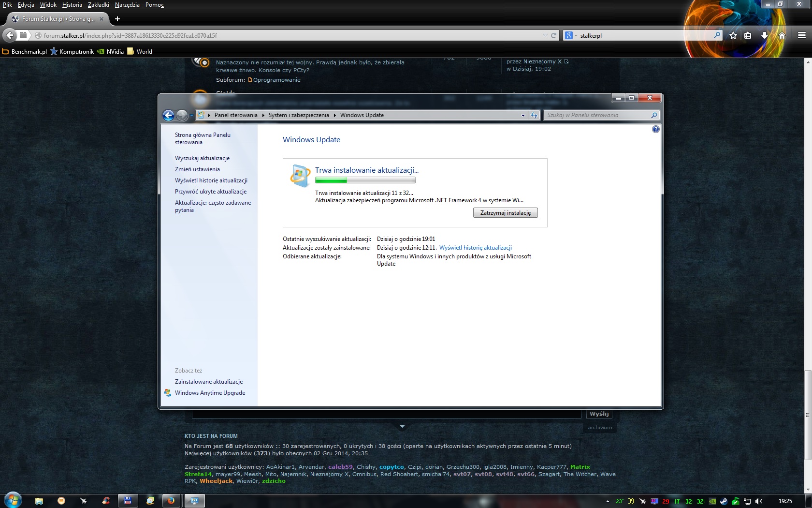Screen dimensions: 812x508
Task: Open Windows Update help question mark icon
Action: (x=655, y=129)
